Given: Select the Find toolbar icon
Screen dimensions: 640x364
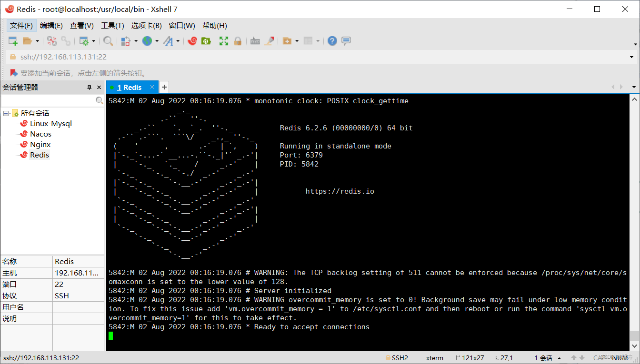Looking at the screenshot, I should click(x=108, y=41).
